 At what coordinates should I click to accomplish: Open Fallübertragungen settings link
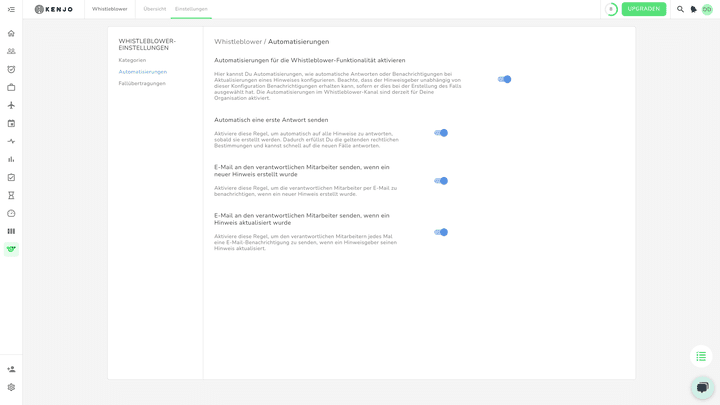[142, 83]
